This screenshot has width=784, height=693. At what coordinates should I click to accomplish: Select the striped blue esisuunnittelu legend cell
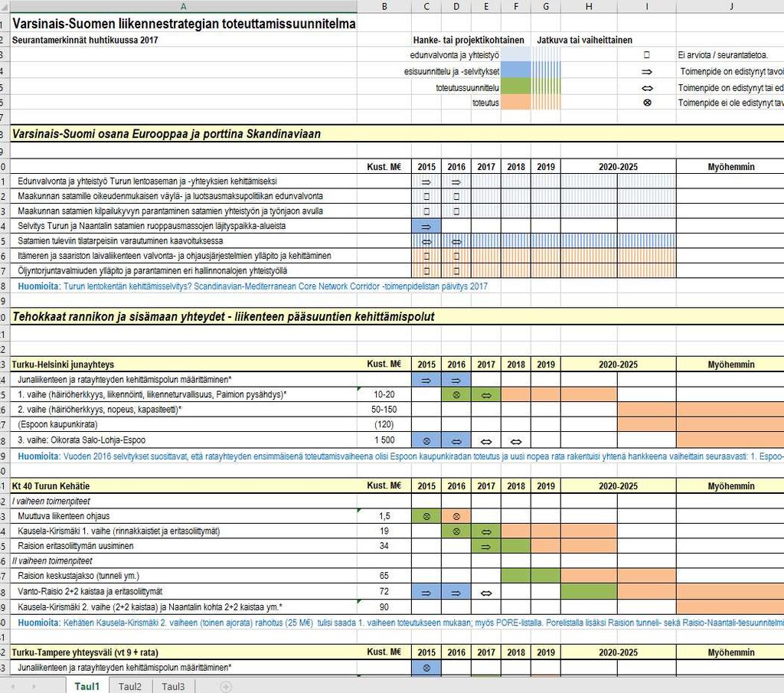[x=546, y=70]
